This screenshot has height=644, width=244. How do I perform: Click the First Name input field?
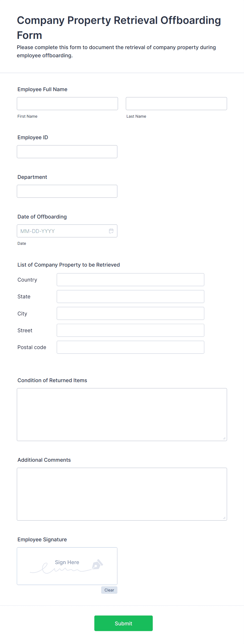tap(67, 103)
